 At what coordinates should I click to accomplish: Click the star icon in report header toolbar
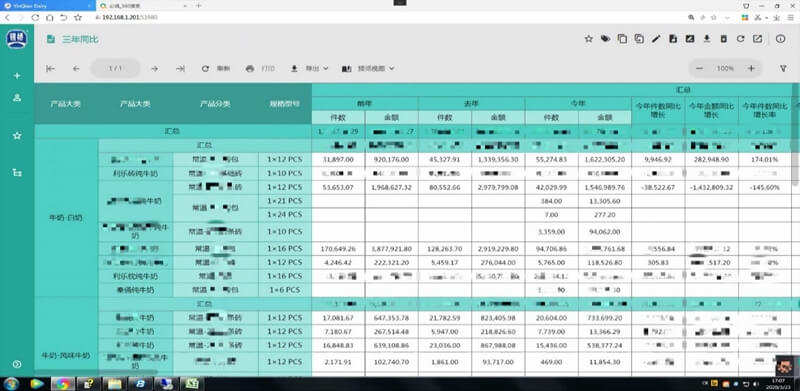click(x=588, y=39)
